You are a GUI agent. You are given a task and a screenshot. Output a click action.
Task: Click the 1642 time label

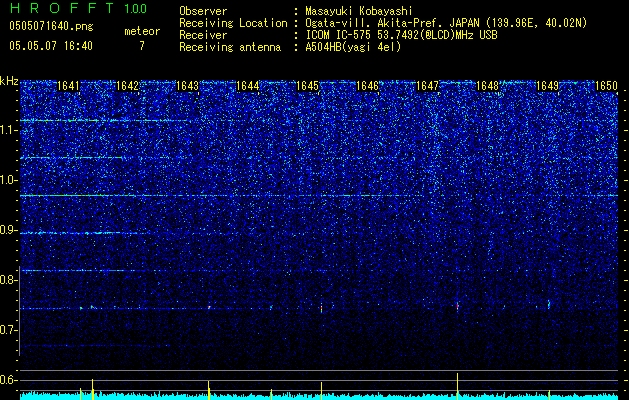[127, 86]
